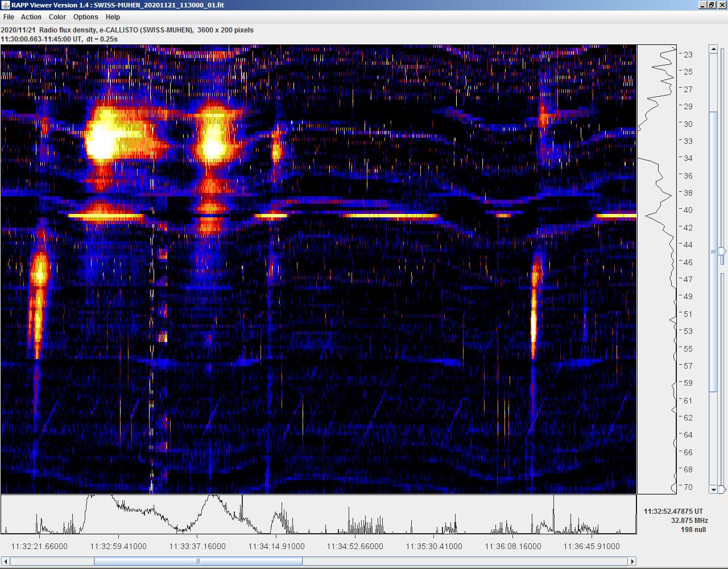Open the Help menu

click(x=113, y=17)
